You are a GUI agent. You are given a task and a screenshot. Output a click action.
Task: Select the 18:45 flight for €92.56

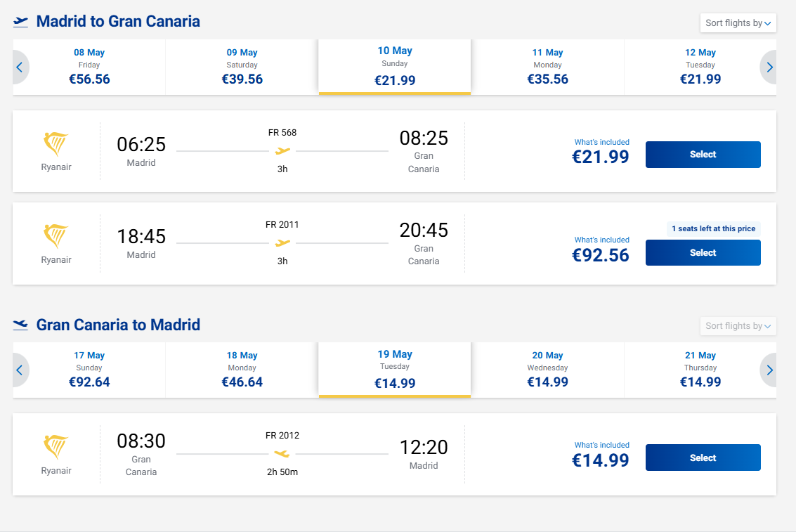coord(703,253)
